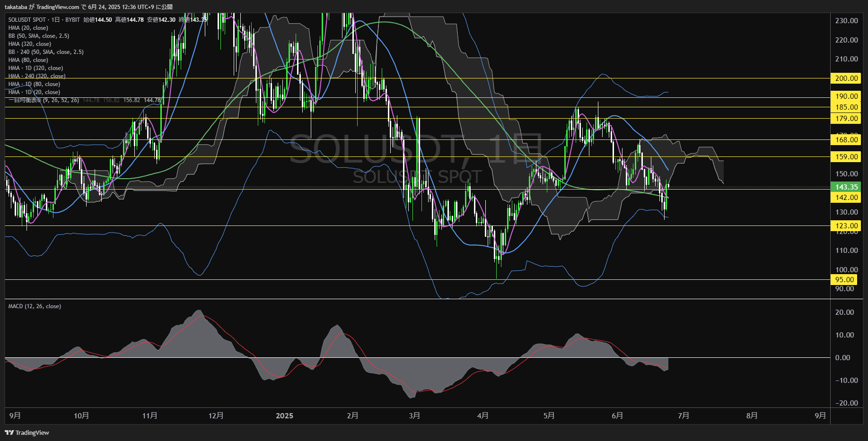Click the 安値 142.30 low value
This screenshot has height=441, width=868.
pyautogui.click(x=161, y=20)
